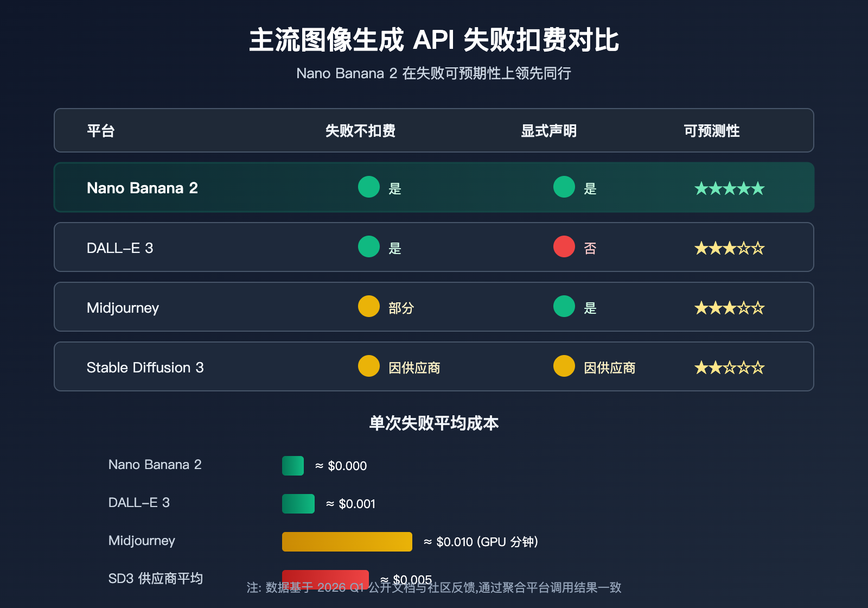
Task: Click the green 是 dot under Midjourney 显式声明
Action: click(x=564, y=307)
